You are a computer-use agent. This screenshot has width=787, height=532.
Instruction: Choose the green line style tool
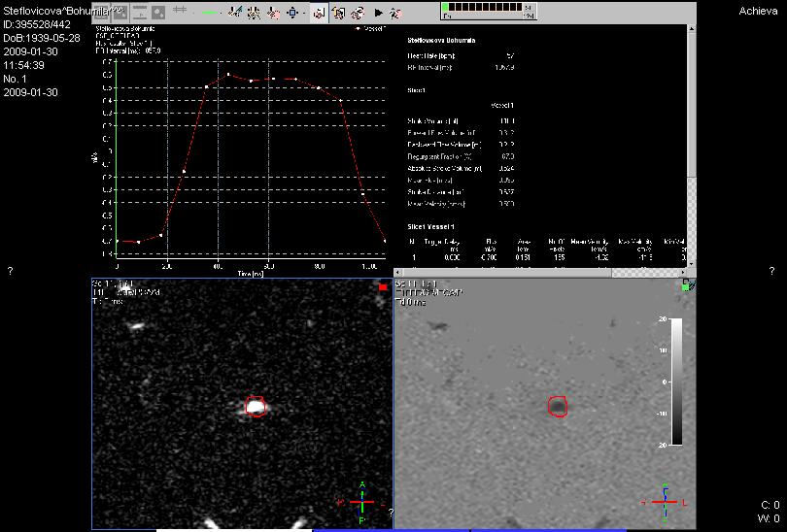pos(210,13)
